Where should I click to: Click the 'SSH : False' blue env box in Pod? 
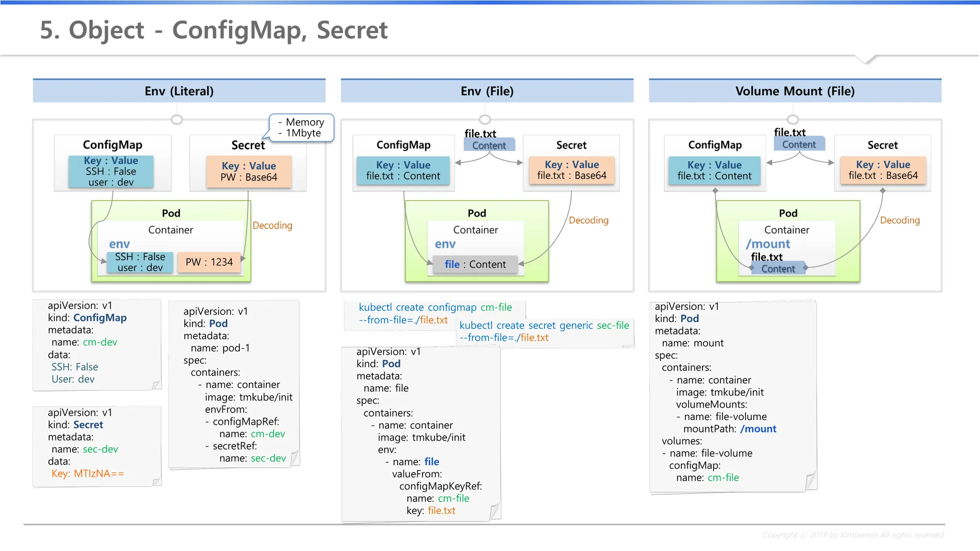[140, 262]
